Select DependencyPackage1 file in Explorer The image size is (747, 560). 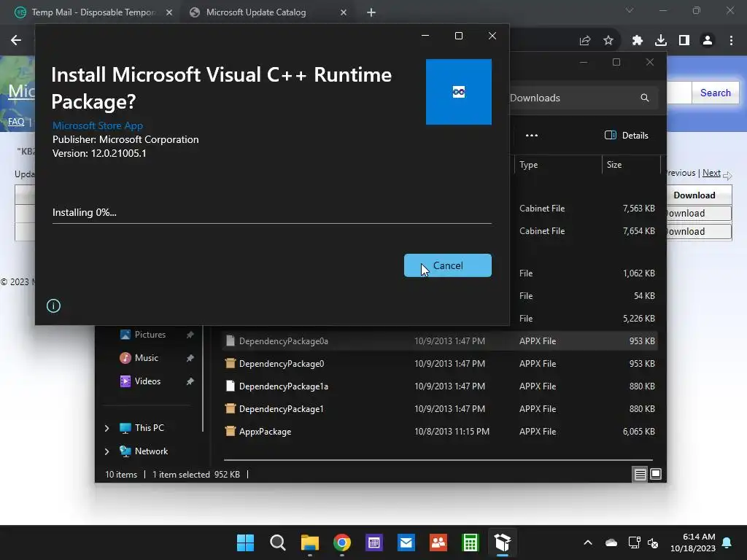(x=440, y=408)
